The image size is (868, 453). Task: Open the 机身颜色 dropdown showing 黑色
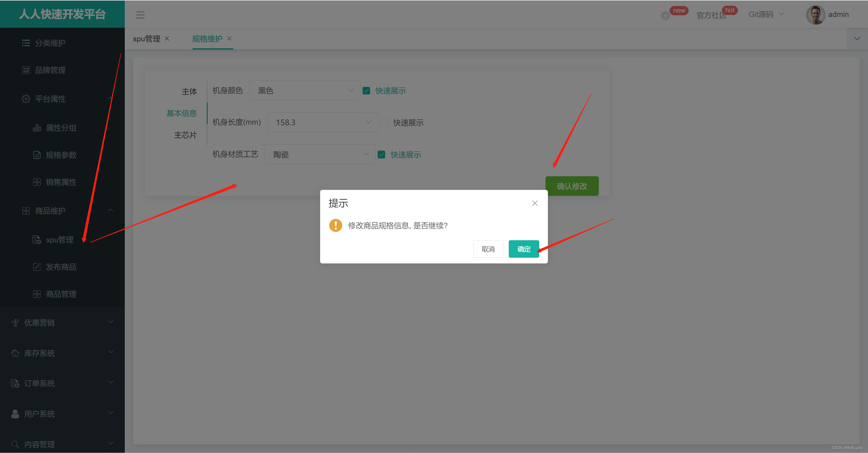305,91
